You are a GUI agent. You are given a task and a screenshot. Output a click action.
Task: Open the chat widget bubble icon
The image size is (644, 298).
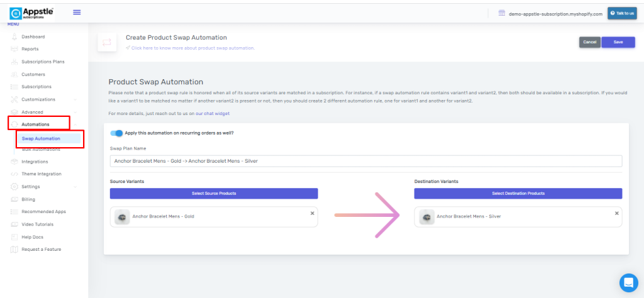click(x=629, y=282)
